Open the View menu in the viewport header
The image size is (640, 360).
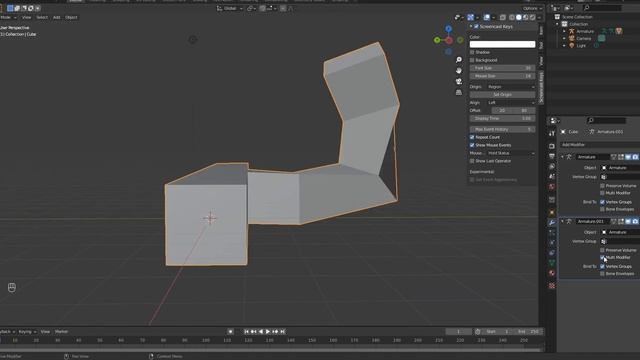tap(27, 18)
